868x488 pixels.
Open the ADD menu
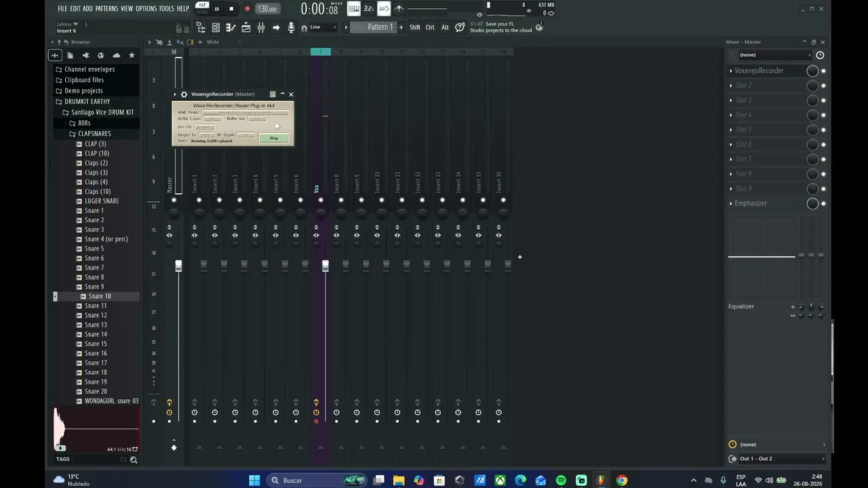pyautogui.click(x=87, y=9)
